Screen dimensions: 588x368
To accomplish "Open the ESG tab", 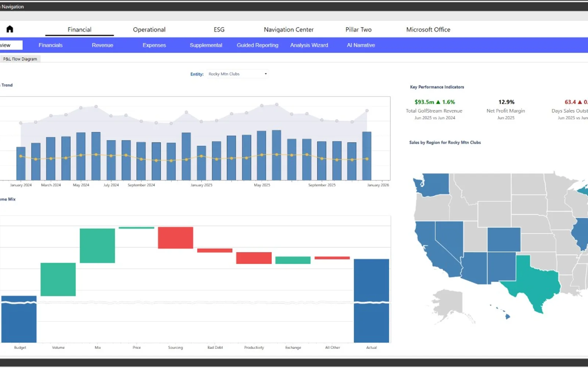I will coord(219,29).
